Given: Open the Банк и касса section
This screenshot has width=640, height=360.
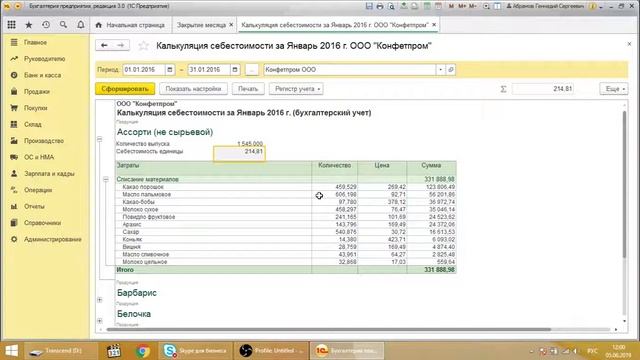Looking at the screenshot, I should pyautogui.click(x=42, y=75).
